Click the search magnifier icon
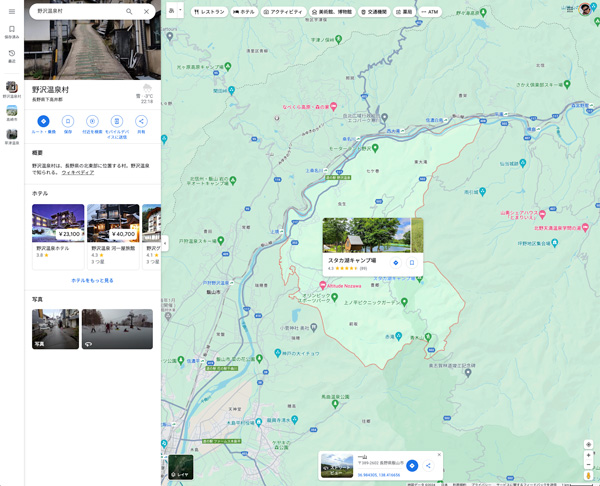The height and width of the screenshot is (486, 600). [x=129, y=11]
